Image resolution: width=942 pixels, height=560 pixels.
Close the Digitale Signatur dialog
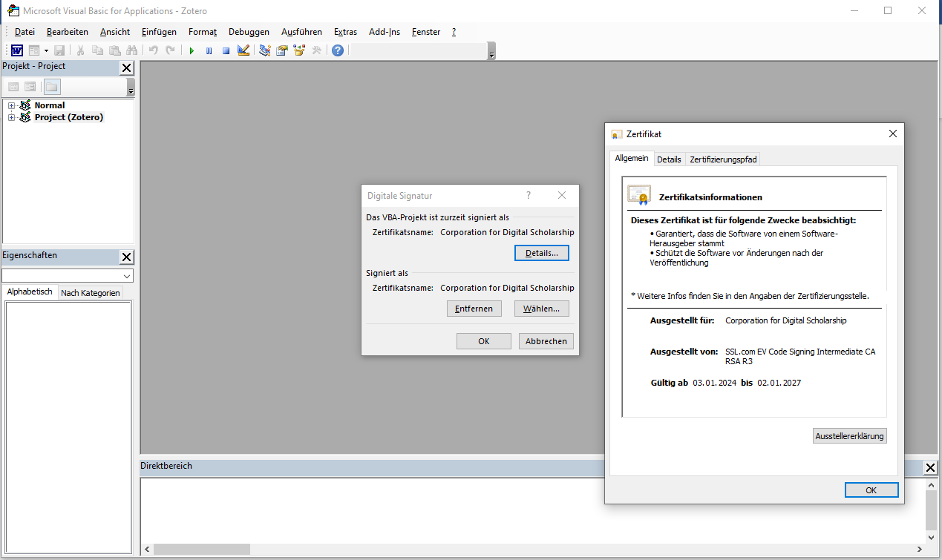pyautogui.click(x=562, y=195)
